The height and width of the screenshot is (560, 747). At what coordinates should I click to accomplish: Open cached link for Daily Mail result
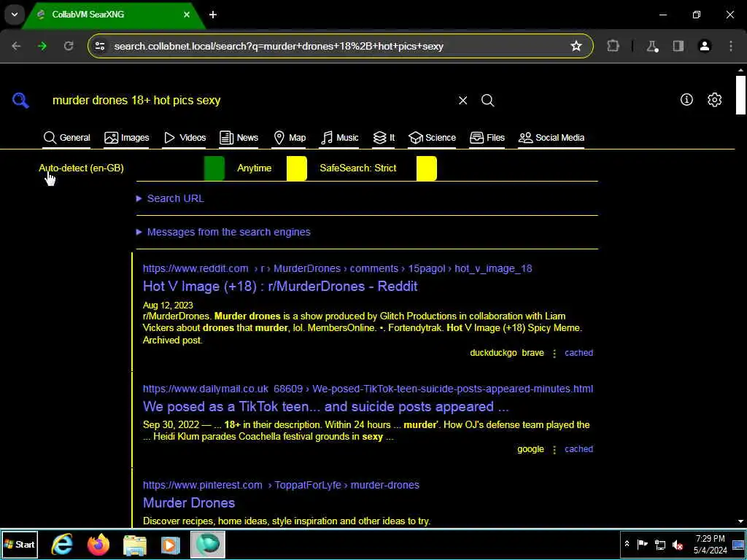[x=578, y=449]
